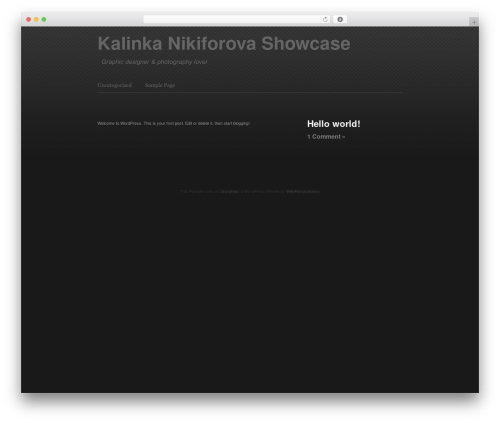Open the Kalinka Nikiforova Showcase site title
Image resolution: width=500 pixels, height=423 pixels.
224,44
